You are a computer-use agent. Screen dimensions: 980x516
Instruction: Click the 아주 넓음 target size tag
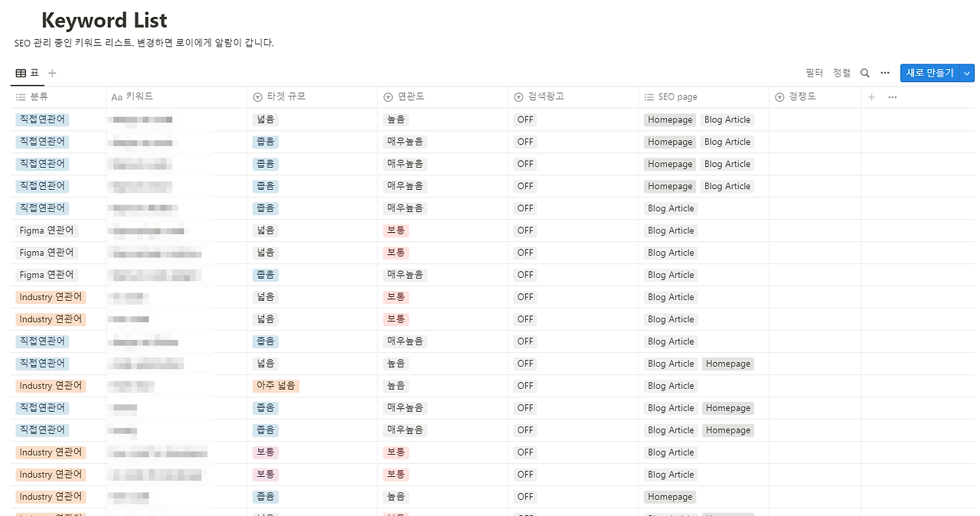click(x=276, y=386)
